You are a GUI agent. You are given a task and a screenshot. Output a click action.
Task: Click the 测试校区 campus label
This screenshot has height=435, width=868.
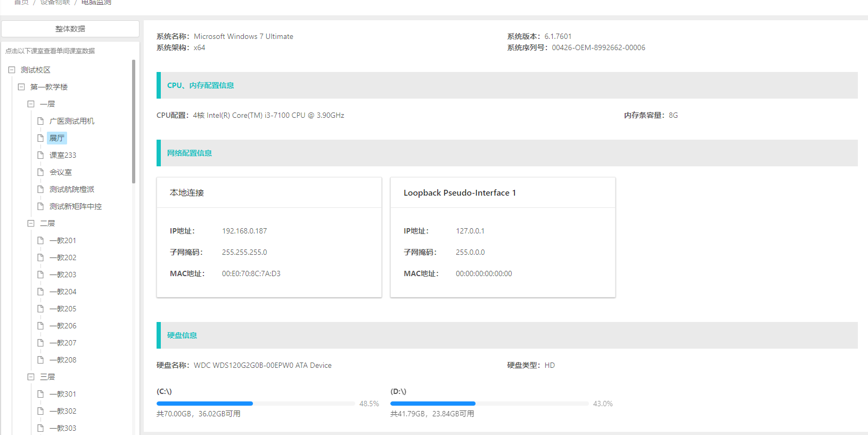coord(36,70)
